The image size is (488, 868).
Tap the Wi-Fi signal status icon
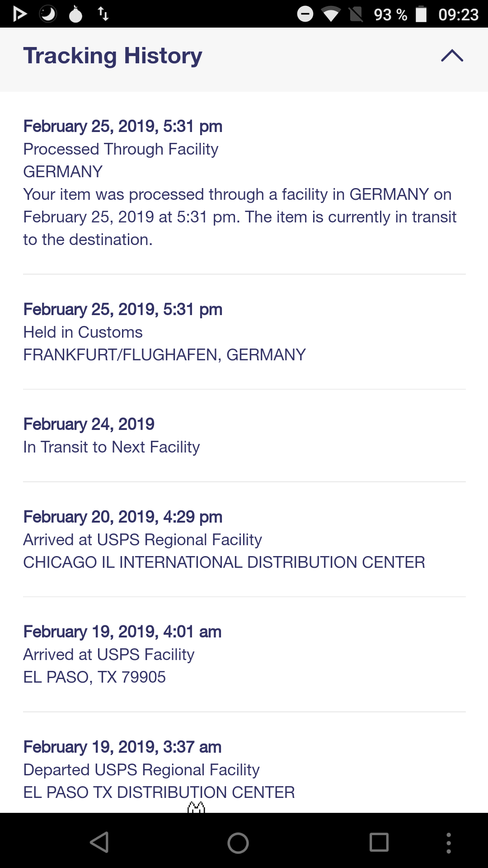coord(331,14)
